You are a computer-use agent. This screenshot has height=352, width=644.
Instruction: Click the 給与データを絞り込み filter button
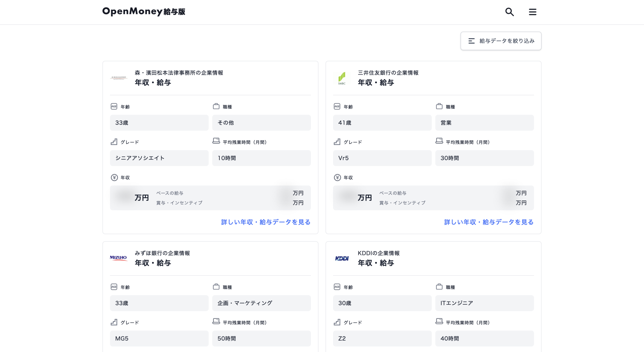click(501, 41)
